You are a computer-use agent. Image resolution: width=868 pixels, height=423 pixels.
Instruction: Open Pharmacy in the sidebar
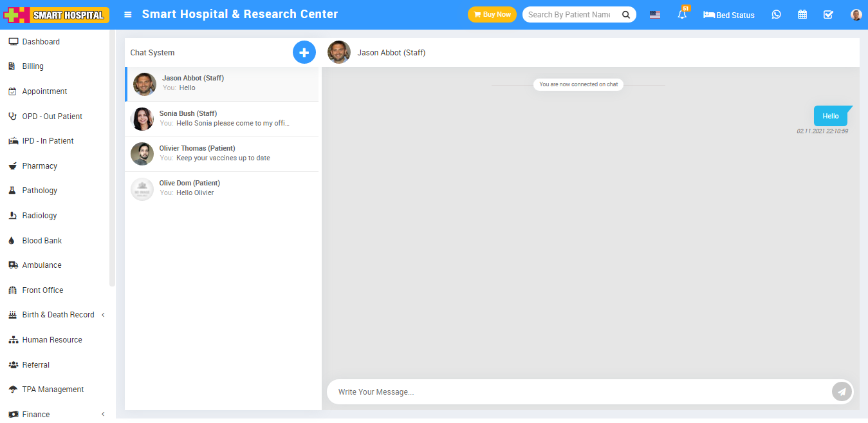[39, 166]
